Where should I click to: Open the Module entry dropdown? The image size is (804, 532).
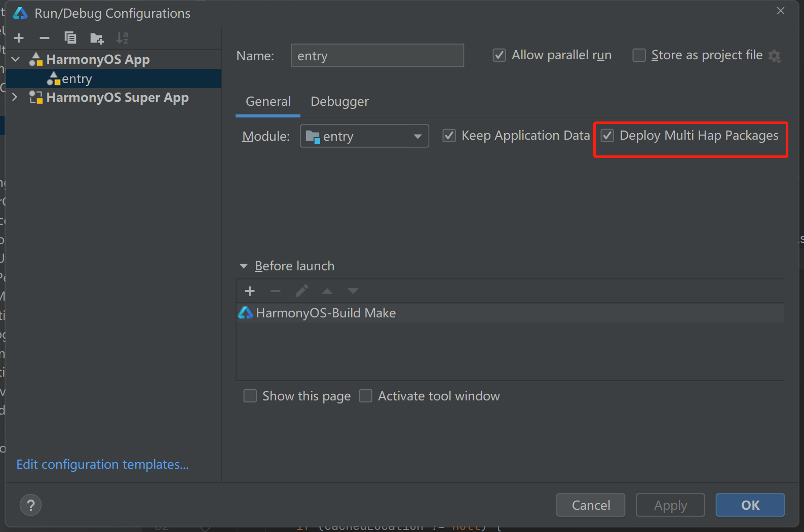coord(364,136)
